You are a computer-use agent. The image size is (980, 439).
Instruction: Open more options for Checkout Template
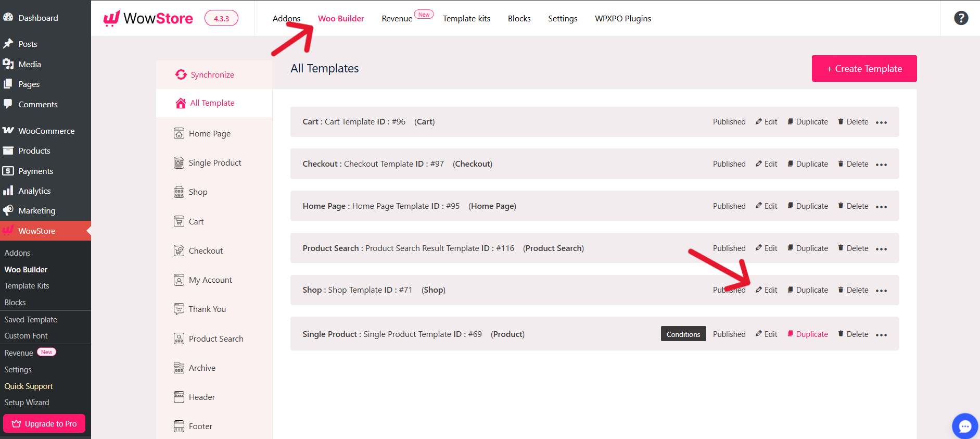(x=881, y=165)
